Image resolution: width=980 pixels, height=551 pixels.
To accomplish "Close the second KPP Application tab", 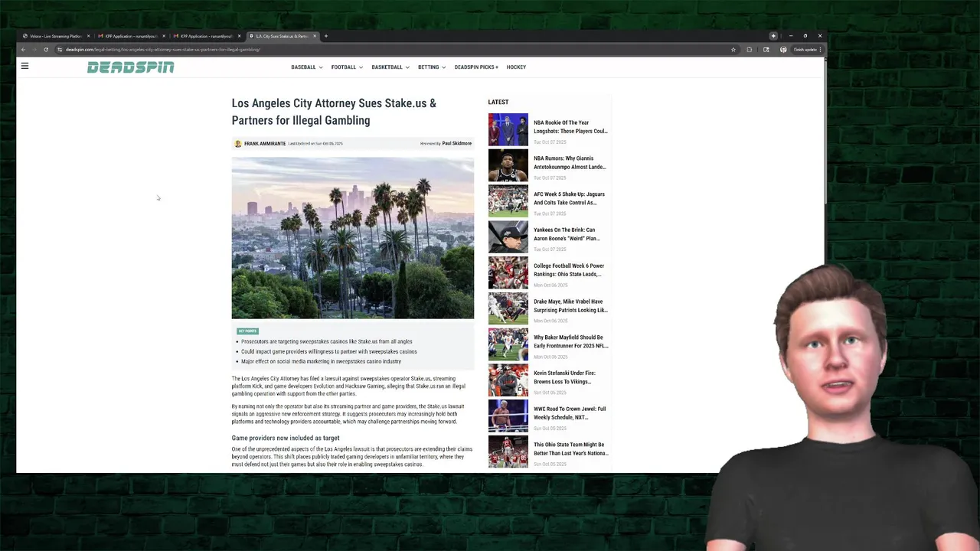I will tap(239, 36).
